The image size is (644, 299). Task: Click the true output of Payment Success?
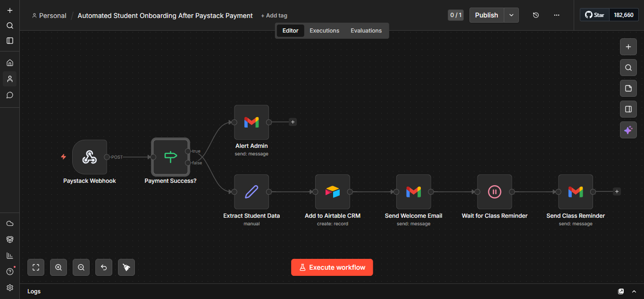(x=188, y=151)
